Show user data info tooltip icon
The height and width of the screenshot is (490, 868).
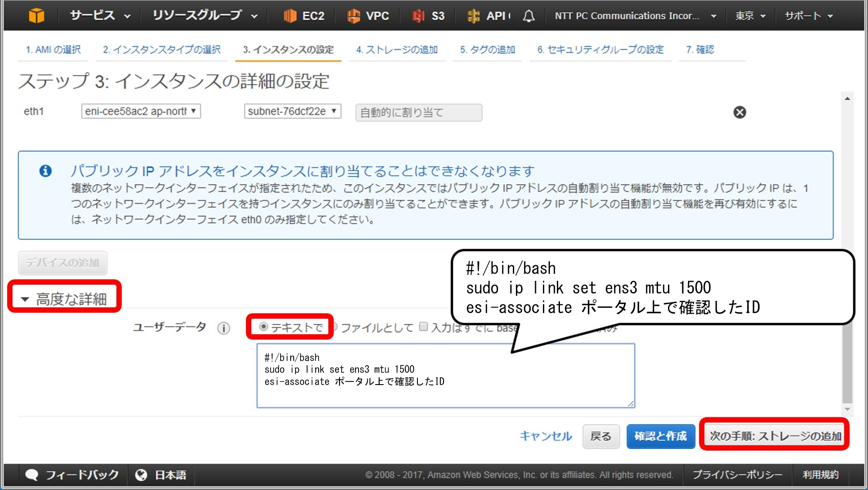224,328
